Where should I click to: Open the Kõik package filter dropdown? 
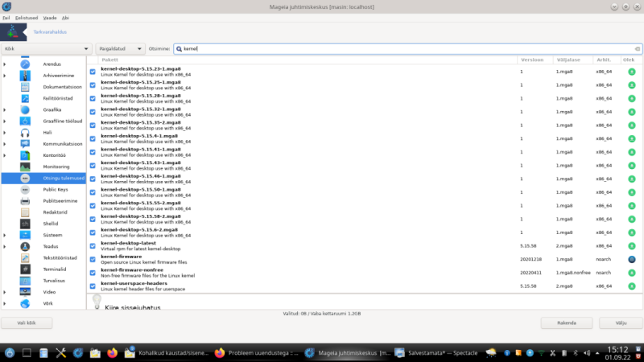coord(46,48)
